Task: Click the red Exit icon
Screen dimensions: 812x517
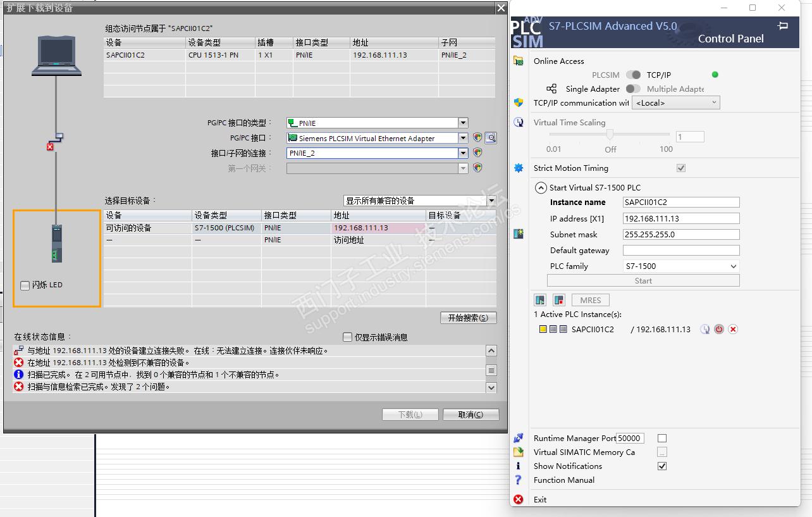Action: click(519, 499)
